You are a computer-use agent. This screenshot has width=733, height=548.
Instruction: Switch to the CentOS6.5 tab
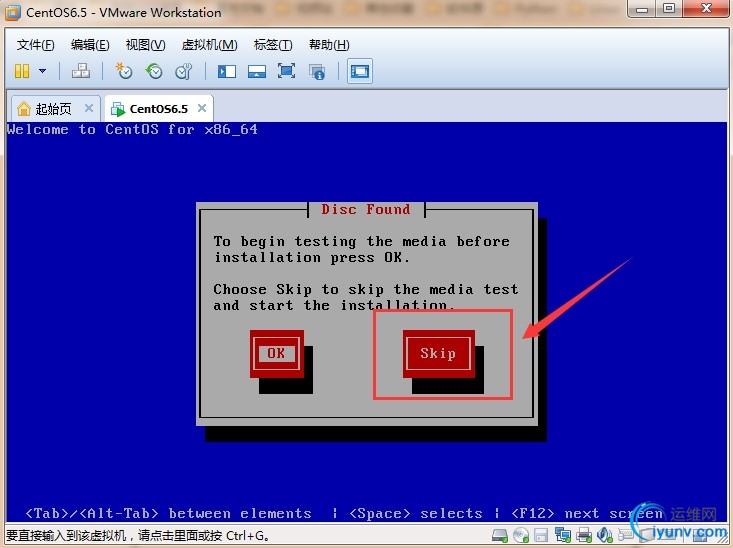pos(159,108)
